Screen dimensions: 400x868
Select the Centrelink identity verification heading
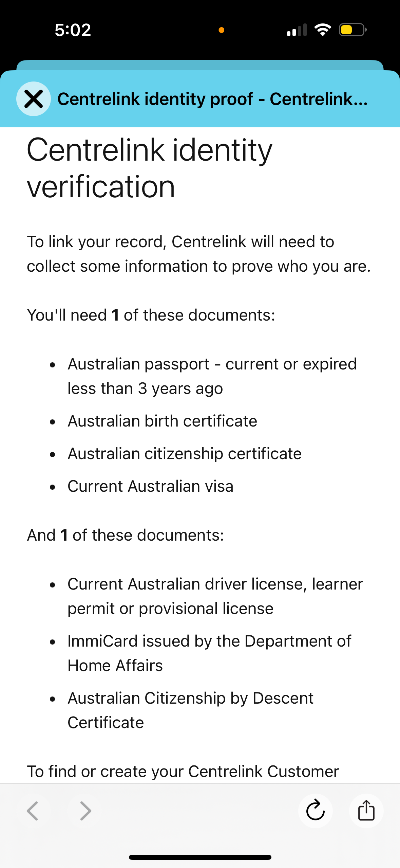coord(150,168)
